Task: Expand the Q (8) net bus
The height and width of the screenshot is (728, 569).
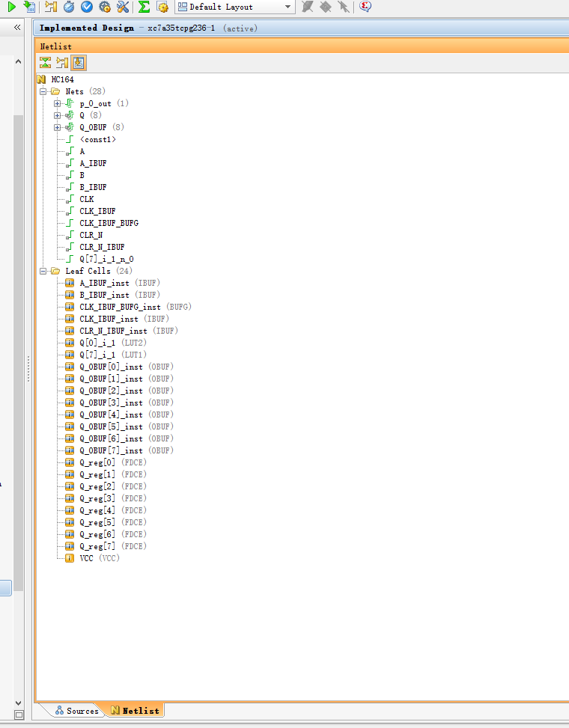Action: [x=57, y=115]
